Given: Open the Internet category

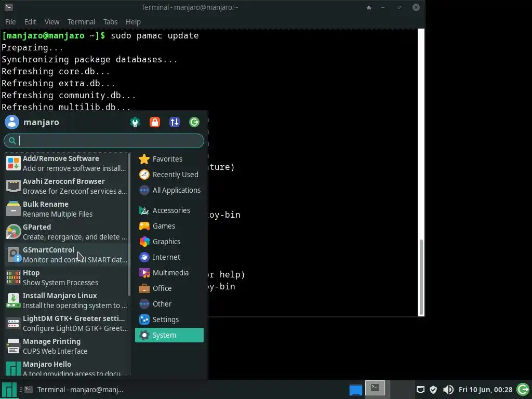Looking at the screenshot, I should [169, 257].
